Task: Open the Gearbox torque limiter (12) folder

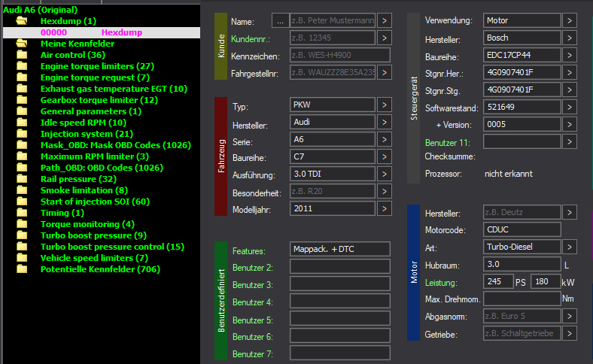Action: [99, 100]
